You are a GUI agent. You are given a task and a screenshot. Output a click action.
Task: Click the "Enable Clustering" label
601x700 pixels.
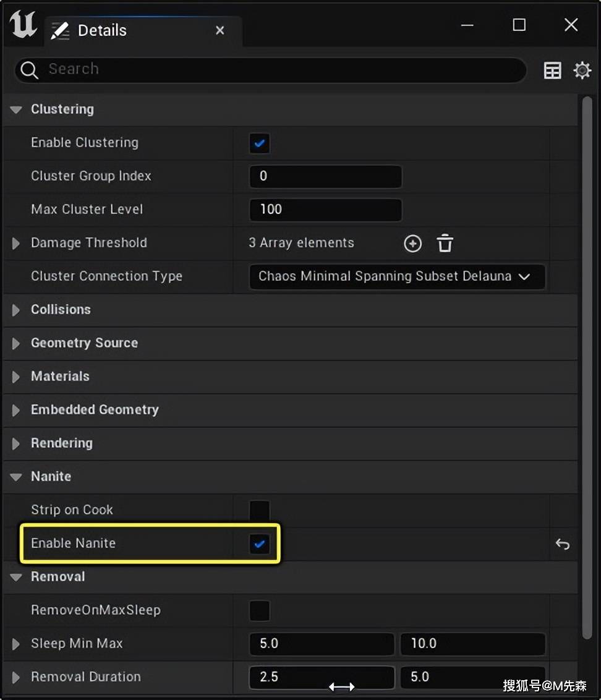85,143
